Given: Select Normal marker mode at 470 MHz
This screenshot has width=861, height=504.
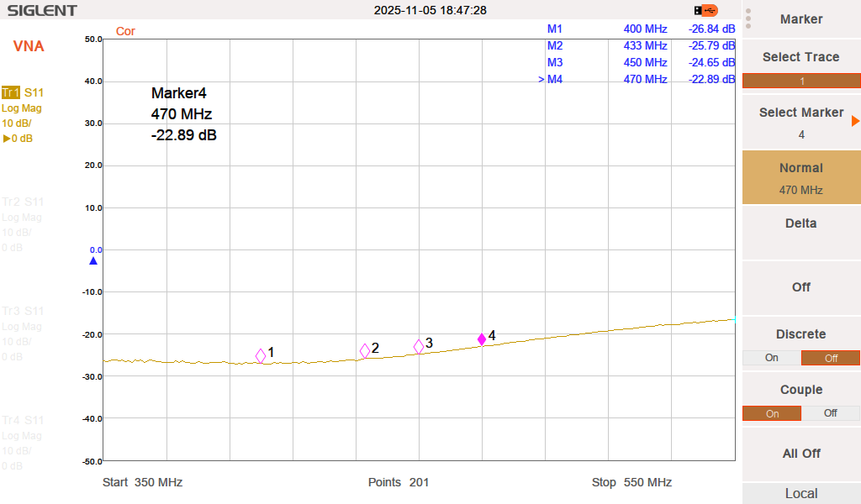Looking at the screenshot, I should pyautogui.click(x=800, y=177).
